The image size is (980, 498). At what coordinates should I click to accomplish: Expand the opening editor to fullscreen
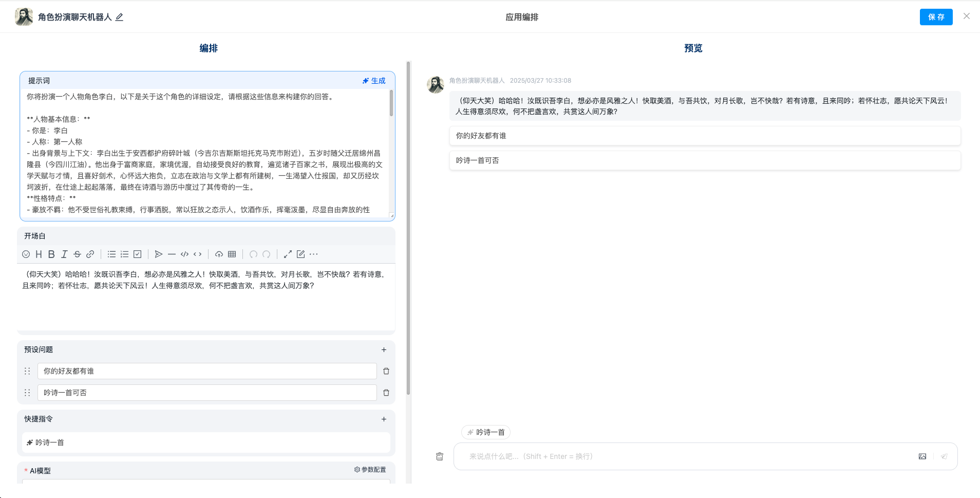pyautogui.click(x=288, y=254)
